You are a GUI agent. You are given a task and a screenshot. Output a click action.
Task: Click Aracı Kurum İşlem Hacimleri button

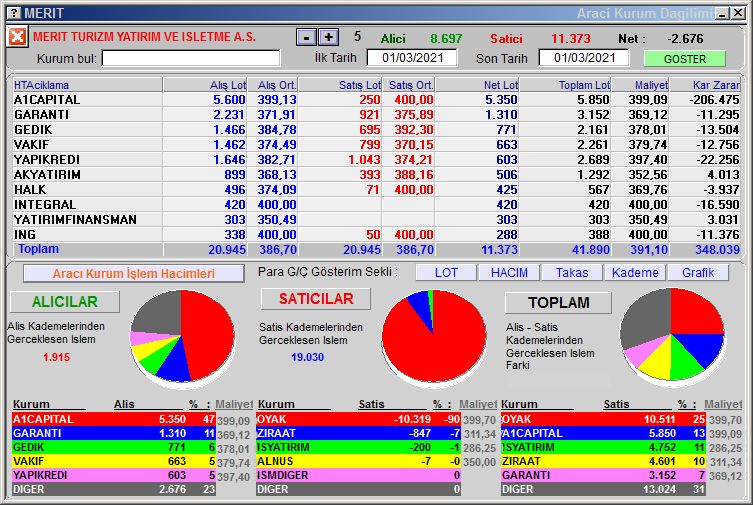pos(134,274)
